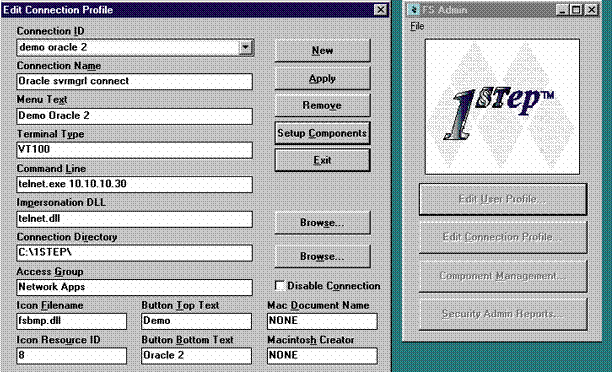Select the Terminal Type field showing VT100
Screen dimensions: 612x372
134,150
